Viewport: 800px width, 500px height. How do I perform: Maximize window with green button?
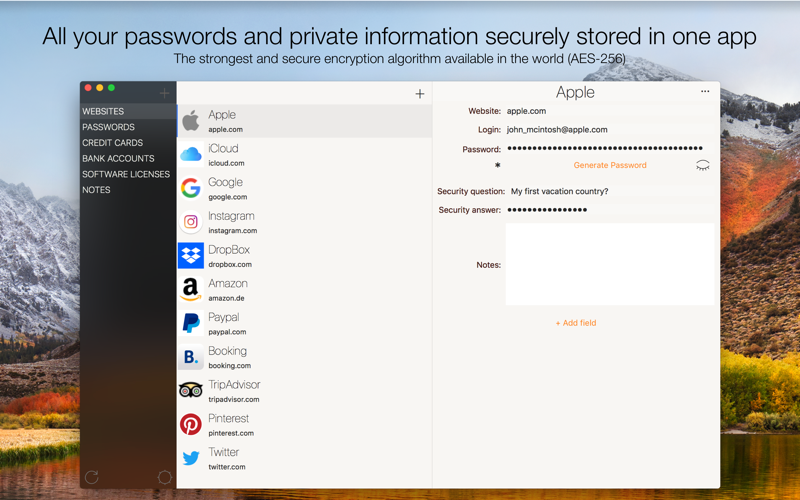tap(111, 88)
